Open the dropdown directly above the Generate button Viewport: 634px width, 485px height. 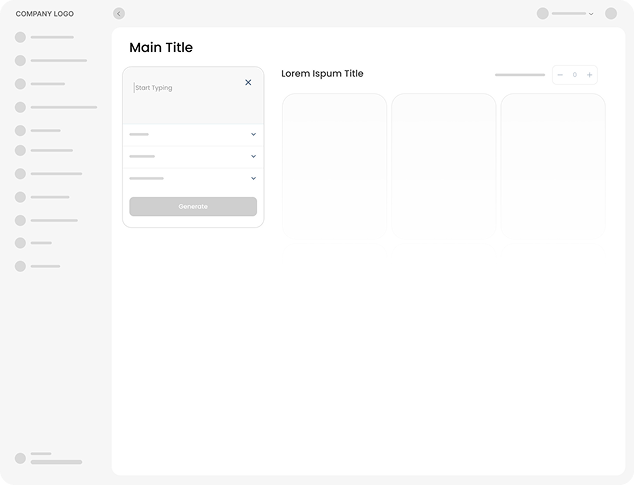tap(253, 178)
